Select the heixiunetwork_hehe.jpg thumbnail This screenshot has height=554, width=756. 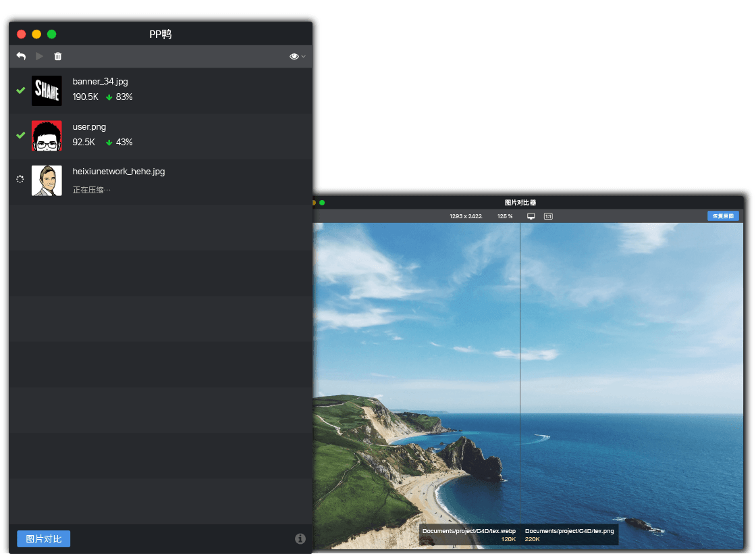[47, 180]
